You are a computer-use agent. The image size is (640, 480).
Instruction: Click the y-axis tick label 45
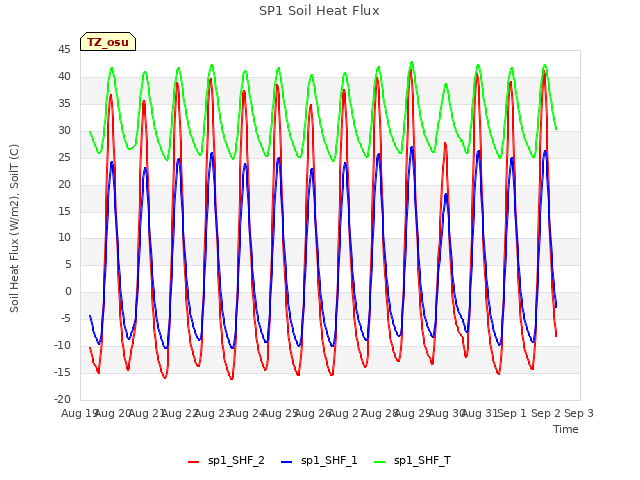pos(64,50)
